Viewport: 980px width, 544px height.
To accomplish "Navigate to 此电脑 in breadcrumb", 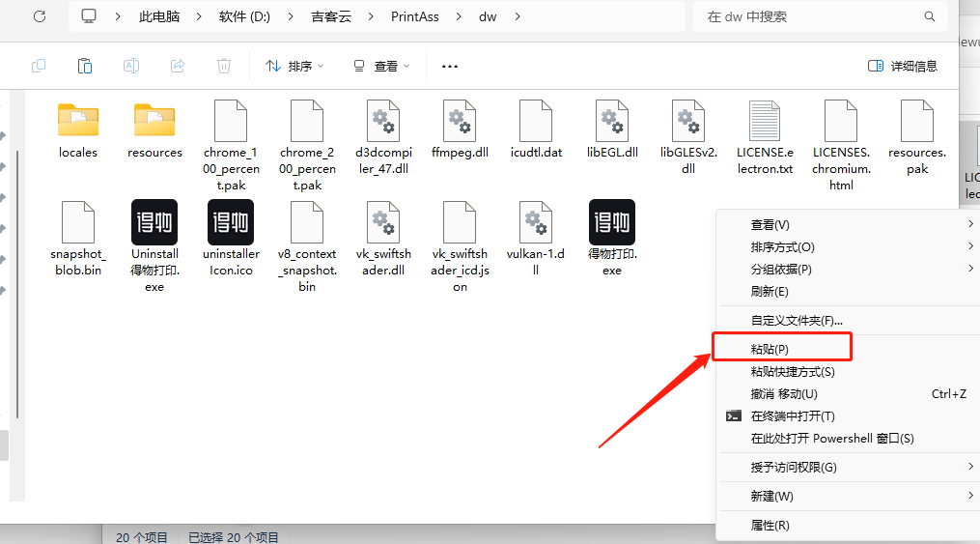I will (x=159, y=16).
